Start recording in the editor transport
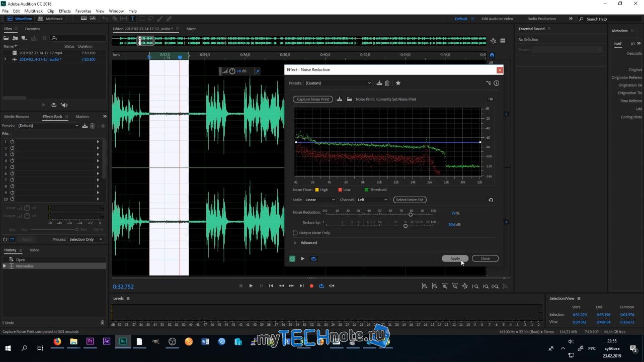Image resolution: width=644 pixels, height=362 pixels. point(311,286)
